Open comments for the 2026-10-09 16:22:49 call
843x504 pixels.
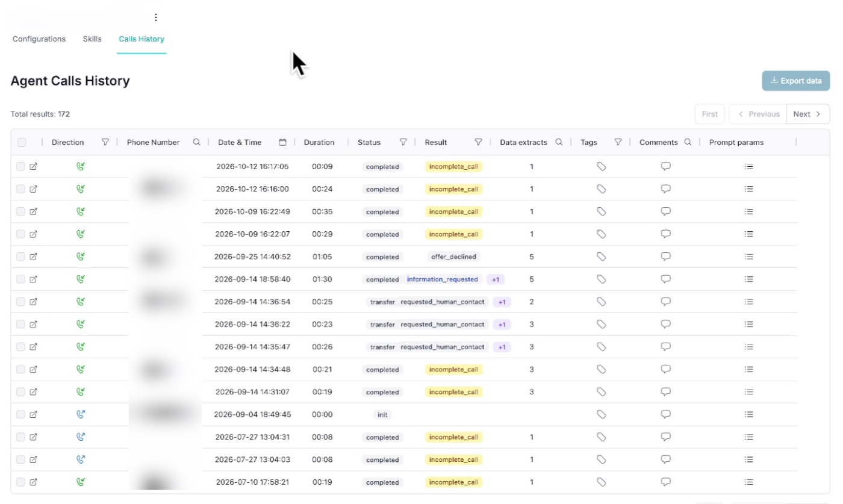(x=666, y=211)
